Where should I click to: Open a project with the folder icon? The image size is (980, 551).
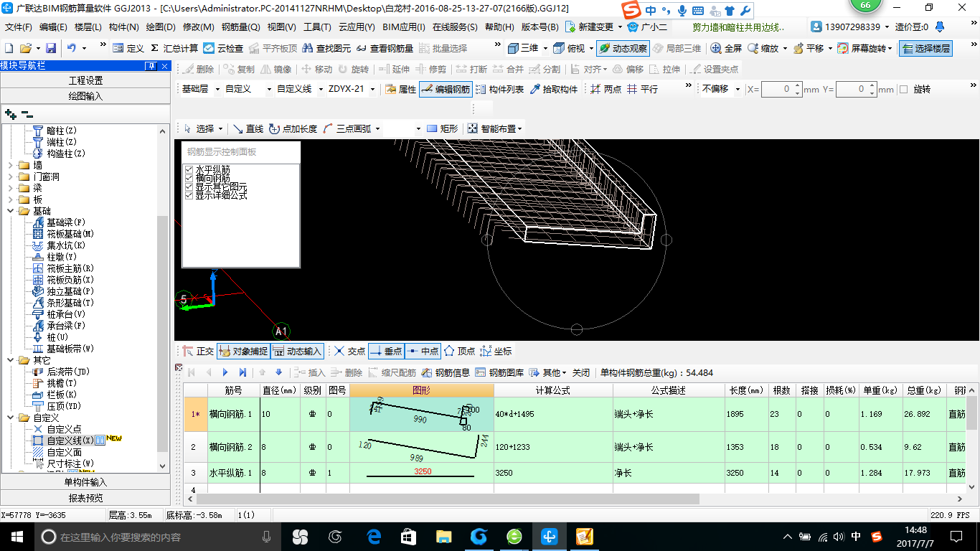click(x=25, y=48)
